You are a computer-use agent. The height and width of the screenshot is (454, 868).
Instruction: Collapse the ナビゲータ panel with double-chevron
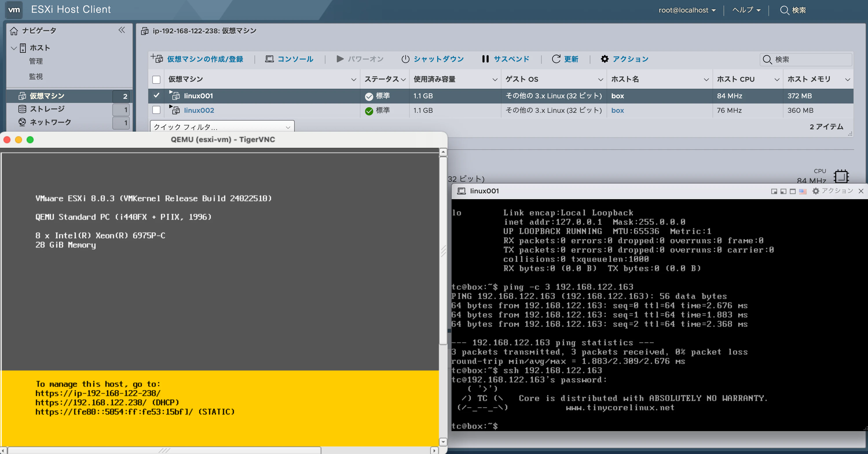tap(122, 30)
